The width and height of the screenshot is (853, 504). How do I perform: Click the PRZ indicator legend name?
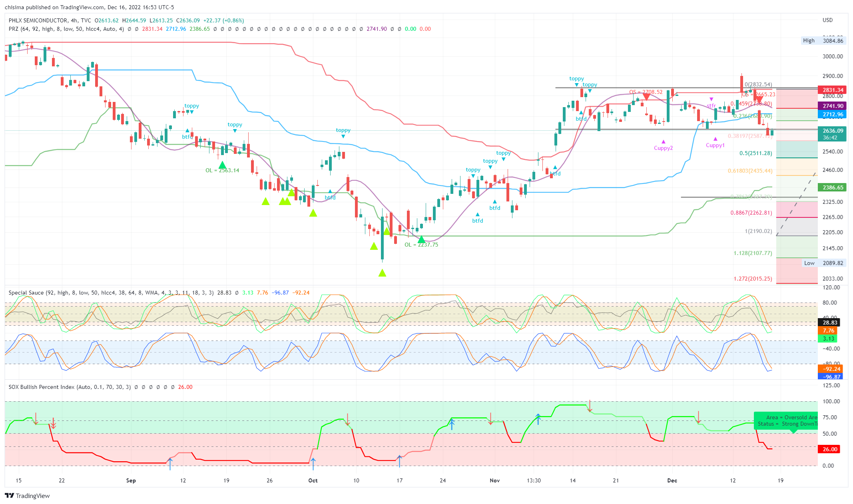14,29
